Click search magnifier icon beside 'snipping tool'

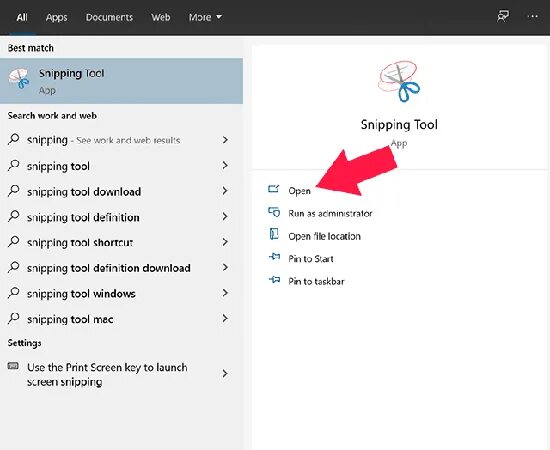point(13,165)
